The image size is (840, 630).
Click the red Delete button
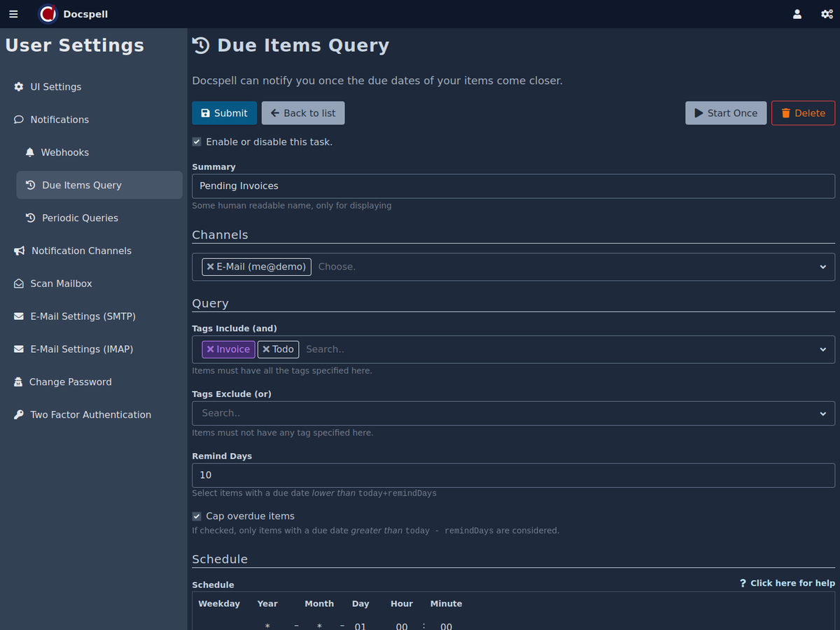pos(803,113)
